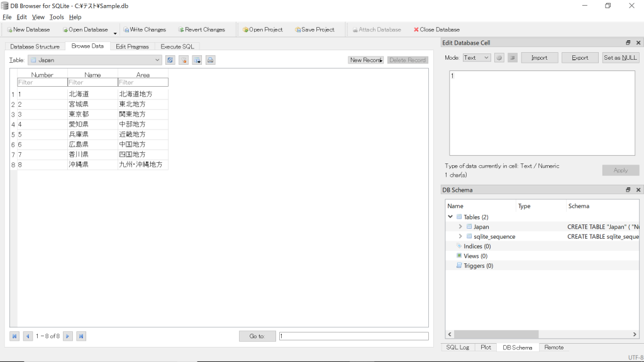Click the Go to record number field
644x362 pixels.
coord(353,336)
